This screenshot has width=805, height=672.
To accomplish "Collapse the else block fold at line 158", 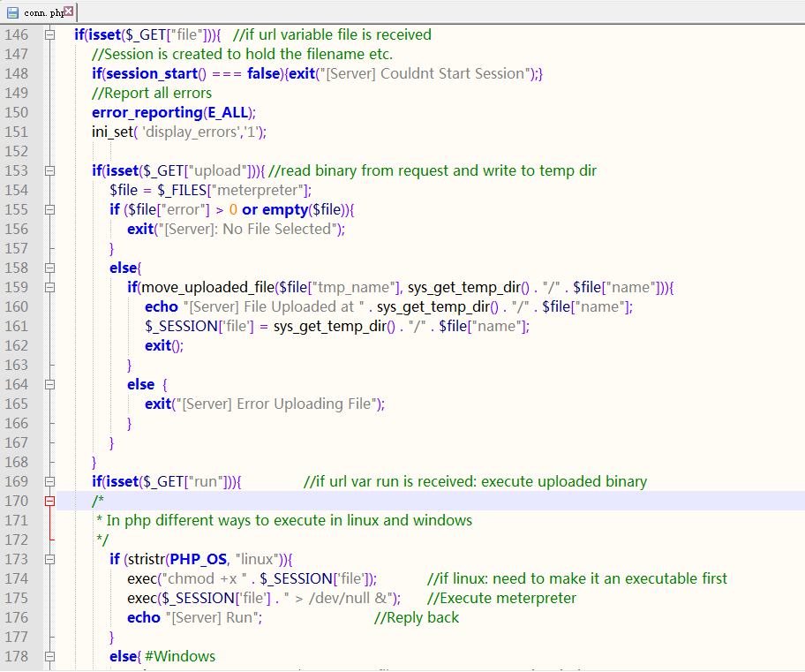I will point(49,268).
